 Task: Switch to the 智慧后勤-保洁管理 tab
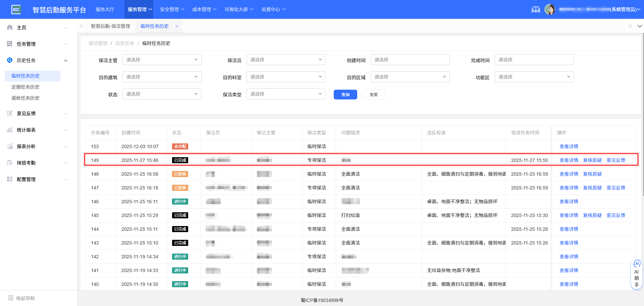pyautogui.click(x=111, y=26)
